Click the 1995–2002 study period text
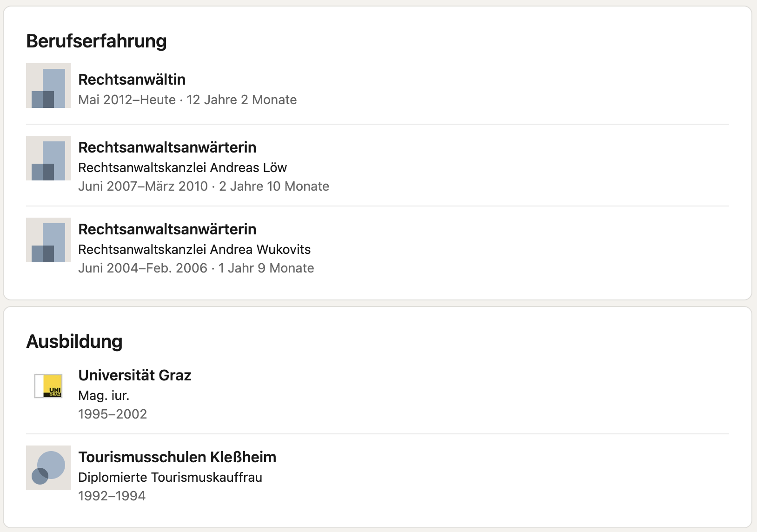757x532 pixels. [113, 414]
